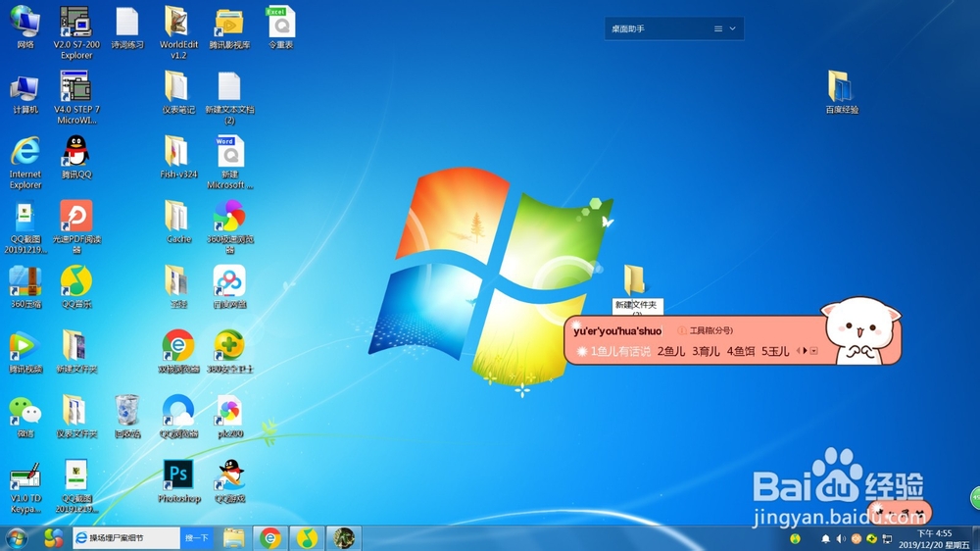Screen dimensions: 980x551
Task: Open V2.0 S7-200 Explorer shortcut
Action: 76,32
